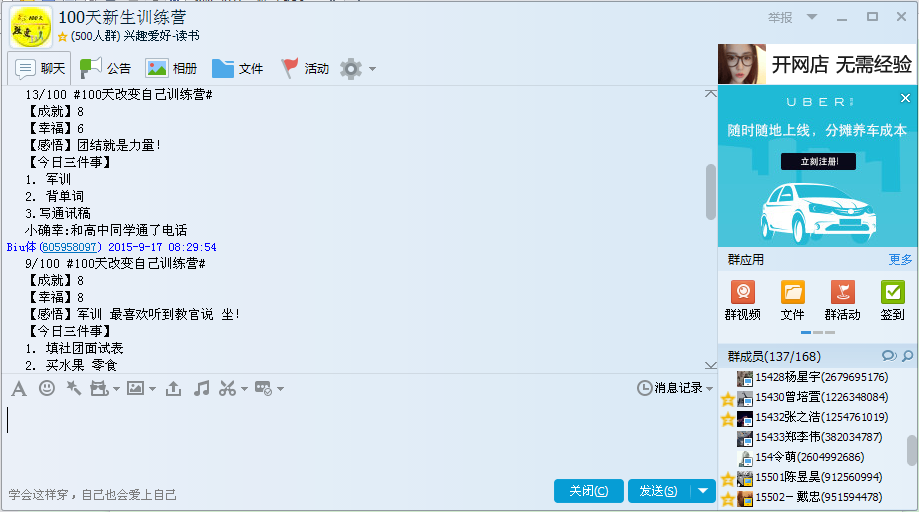The image size is (919, 512).
Task: Expand the send button options arrow
Action: click(703, 491)
